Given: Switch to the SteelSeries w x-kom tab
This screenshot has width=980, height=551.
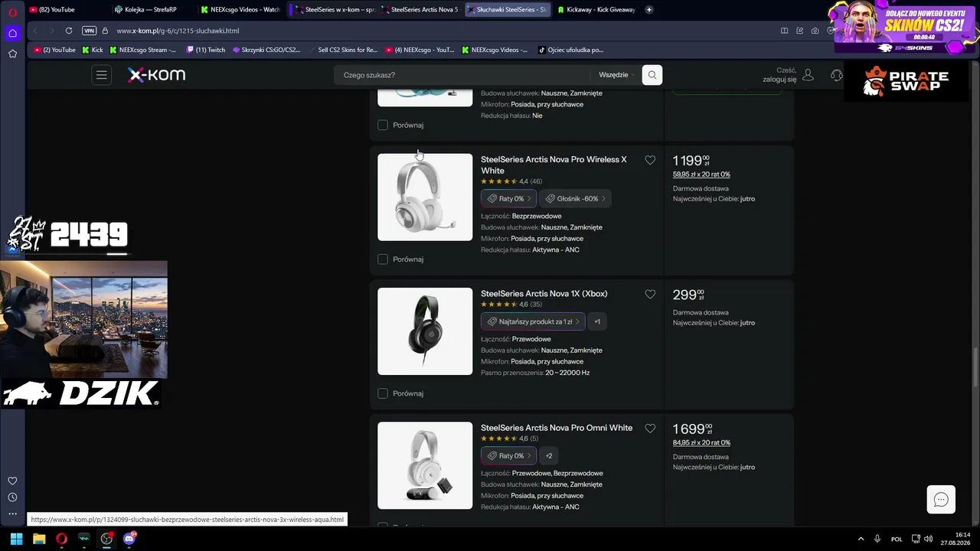Looking at the screenshot, I should point(334,10).
